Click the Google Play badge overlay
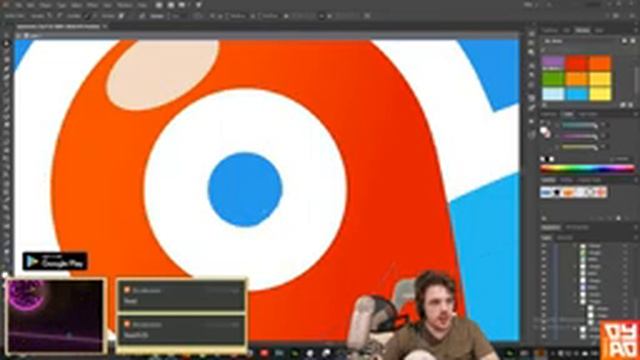 [x=55, y=261]
